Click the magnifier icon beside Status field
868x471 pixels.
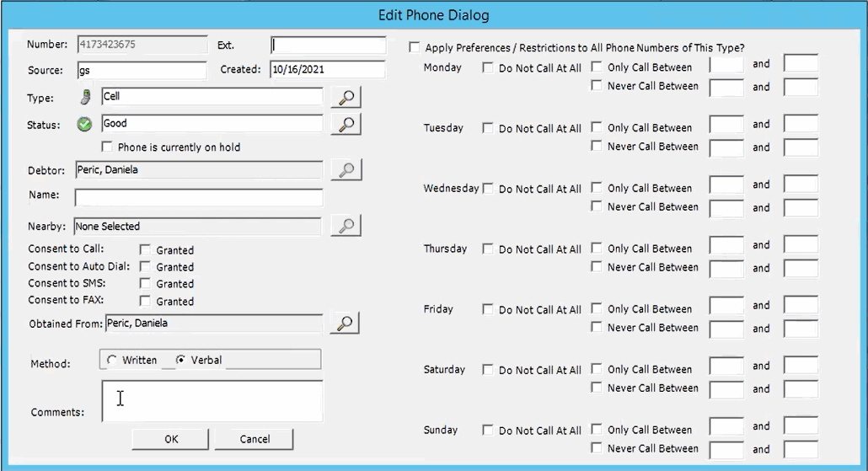point(346,125)
